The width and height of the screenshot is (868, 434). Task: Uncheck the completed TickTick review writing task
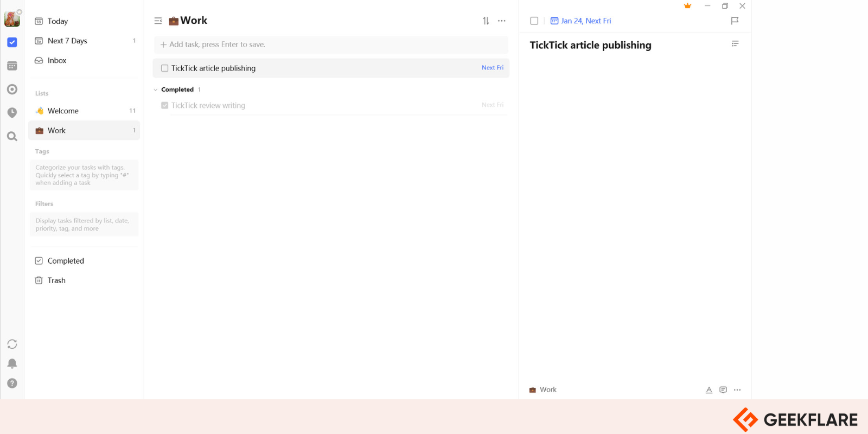[164, 105]
